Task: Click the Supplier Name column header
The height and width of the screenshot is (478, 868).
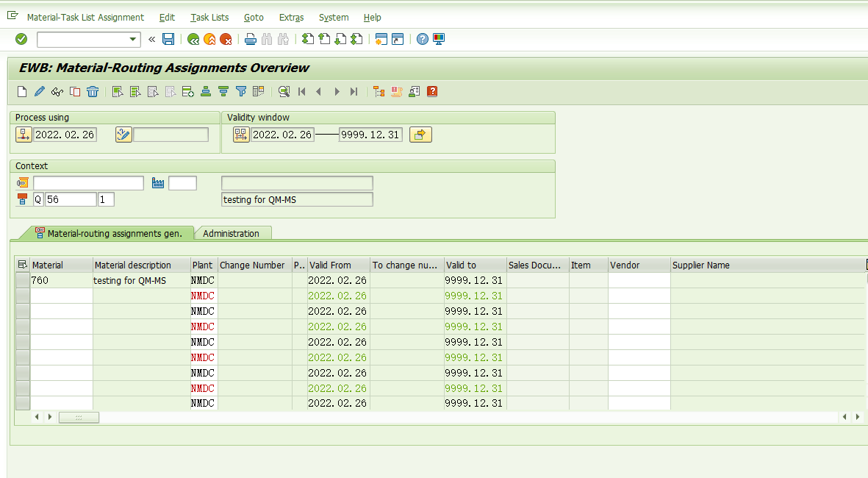Action: (x=767, y=265)
